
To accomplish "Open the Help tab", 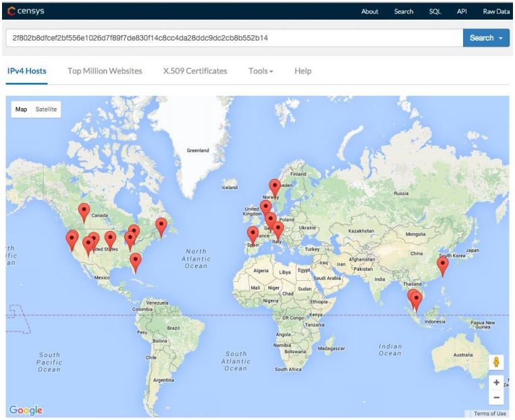I will [x=303, y=71].
